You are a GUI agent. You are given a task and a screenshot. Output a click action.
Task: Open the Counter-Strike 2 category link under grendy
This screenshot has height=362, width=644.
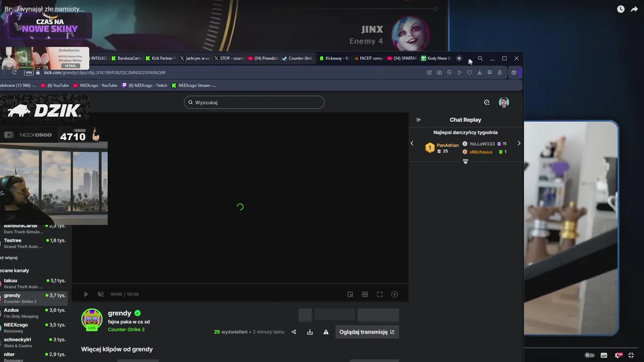pyautogui.click(x=126, y=329)
